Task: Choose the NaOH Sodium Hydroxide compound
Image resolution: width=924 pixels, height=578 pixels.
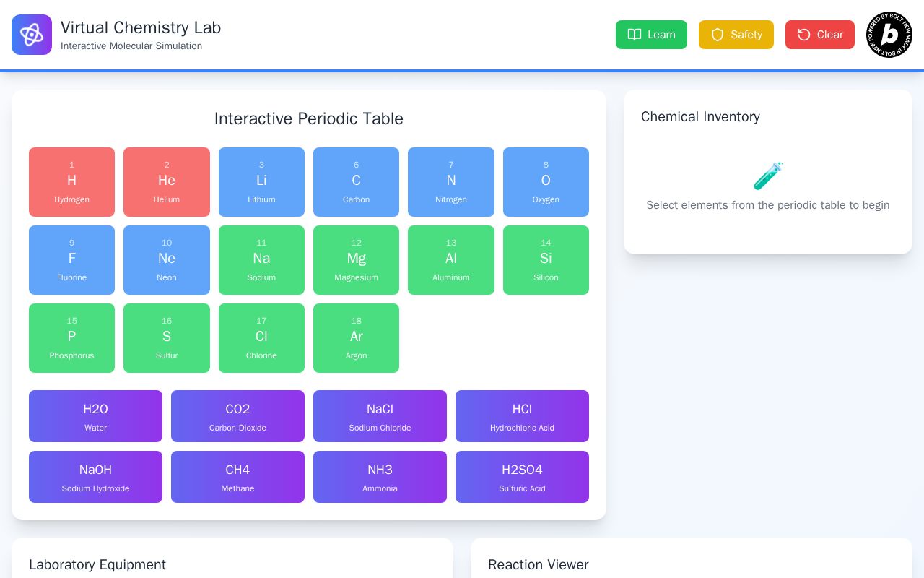Action: 95,477
